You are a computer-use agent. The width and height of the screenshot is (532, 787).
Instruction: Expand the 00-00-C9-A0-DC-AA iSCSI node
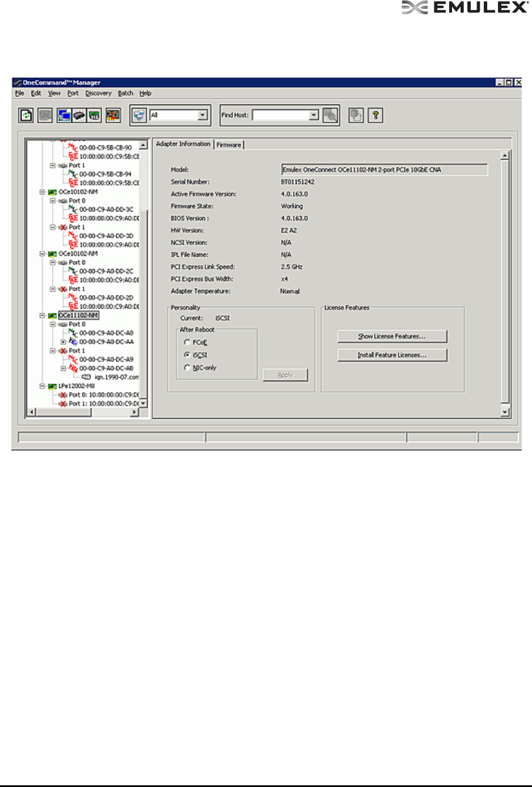[64, 342]
